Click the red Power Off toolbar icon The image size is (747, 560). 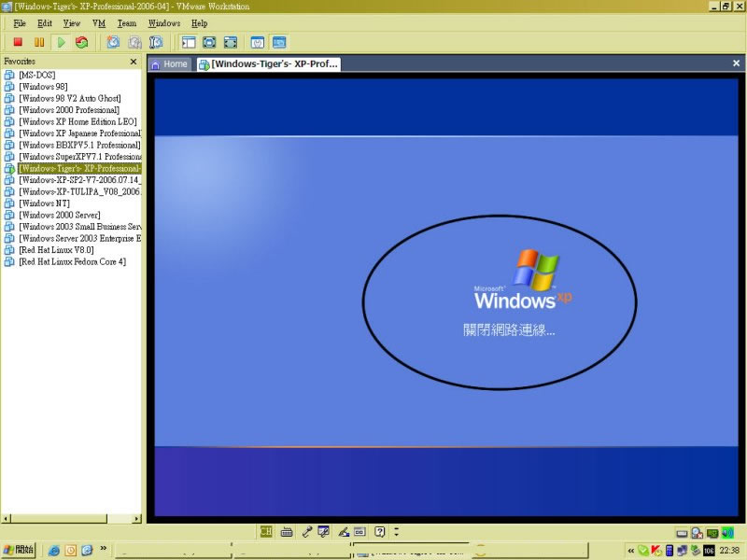point(18,42)
